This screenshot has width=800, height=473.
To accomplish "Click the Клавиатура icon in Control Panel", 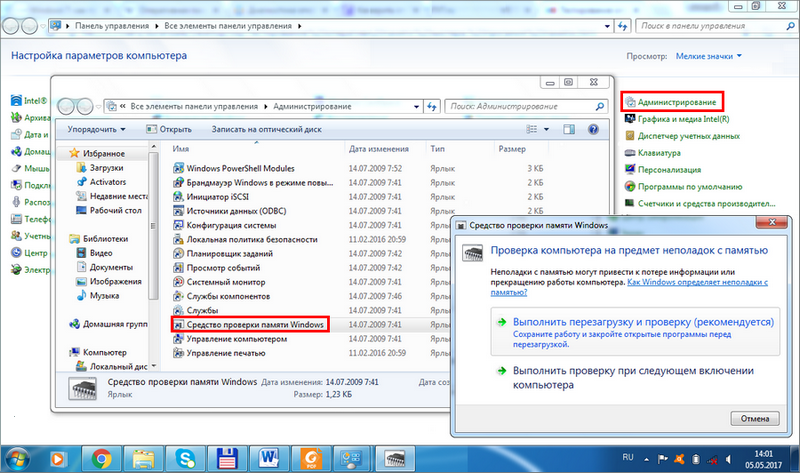I will [630, 153].
